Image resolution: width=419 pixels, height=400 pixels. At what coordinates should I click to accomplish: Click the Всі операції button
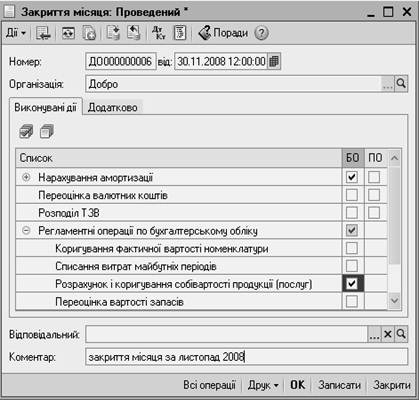(x=209, y=385)
